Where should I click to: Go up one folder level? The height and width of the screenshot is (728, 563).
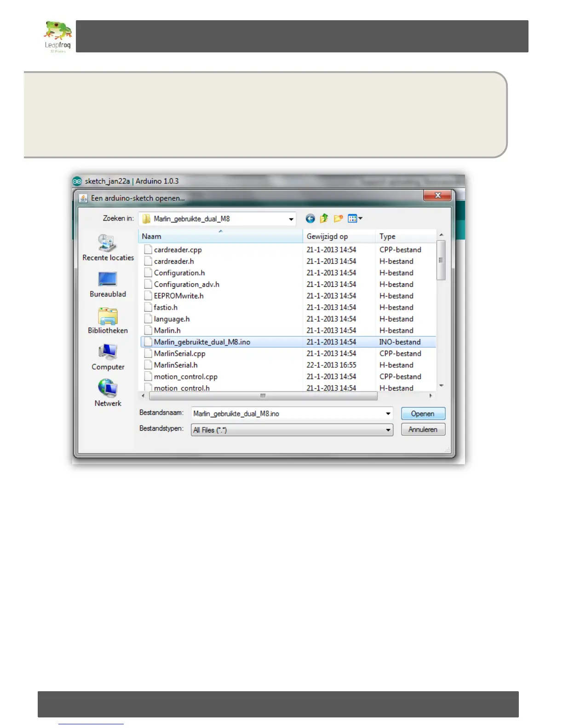tap(324, 219)
